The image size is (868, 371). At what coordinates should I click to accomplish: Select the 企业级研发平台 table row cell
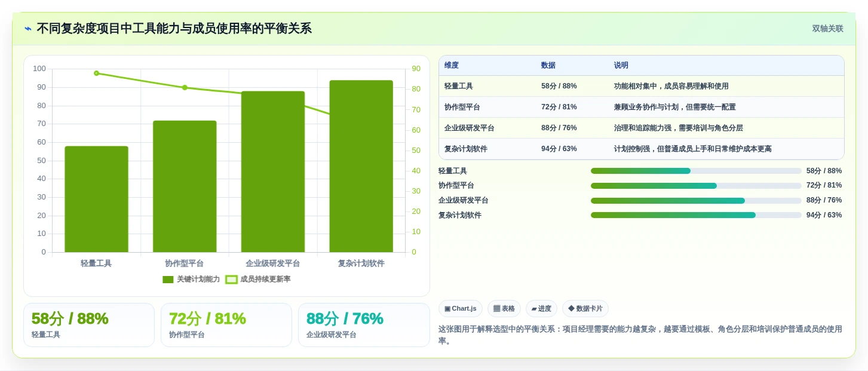click(487, 128)
